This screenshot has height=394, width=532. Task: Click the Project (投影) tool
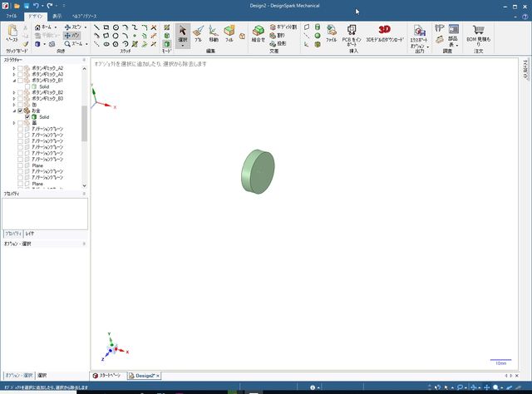(x=278, y=43)
